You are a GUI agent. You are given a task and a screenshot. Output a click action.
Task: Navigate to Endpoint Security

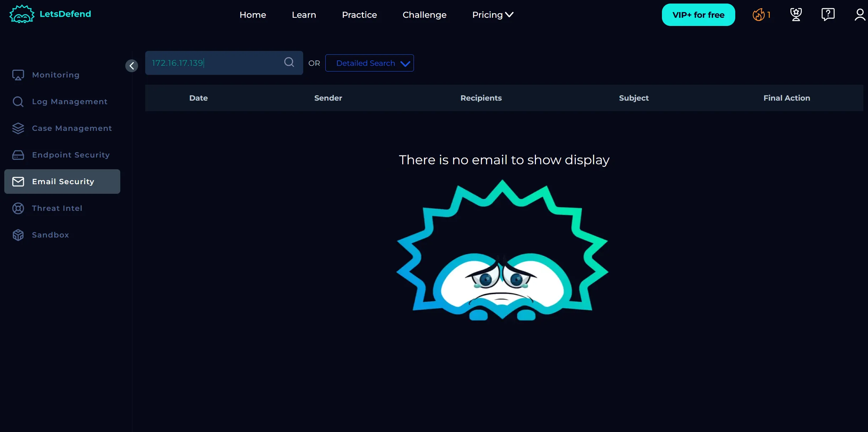pyautogui.click(x=71, y=155)
